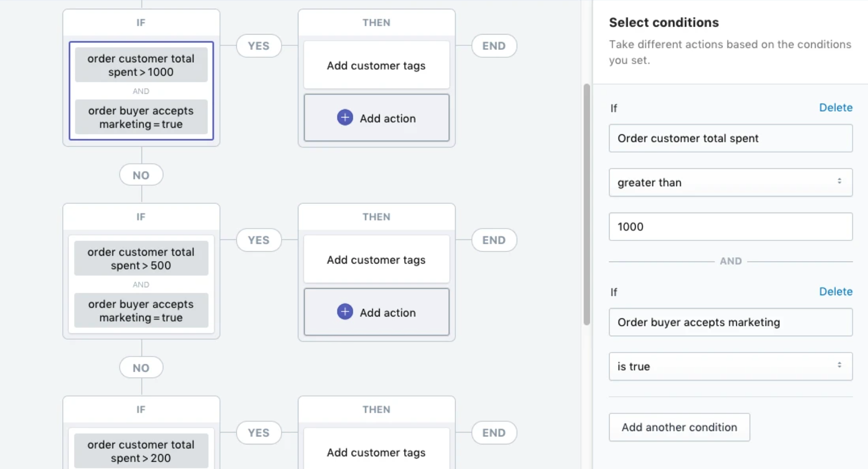Delete the first If condition
Viewport: 868px width, 469px height.
coord(835,108)
